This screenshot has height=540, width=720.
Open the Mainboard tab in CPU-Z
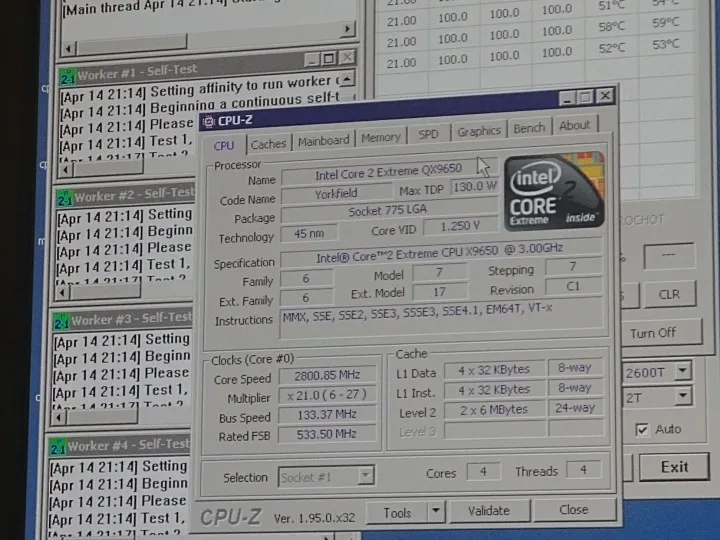point(324,141)
